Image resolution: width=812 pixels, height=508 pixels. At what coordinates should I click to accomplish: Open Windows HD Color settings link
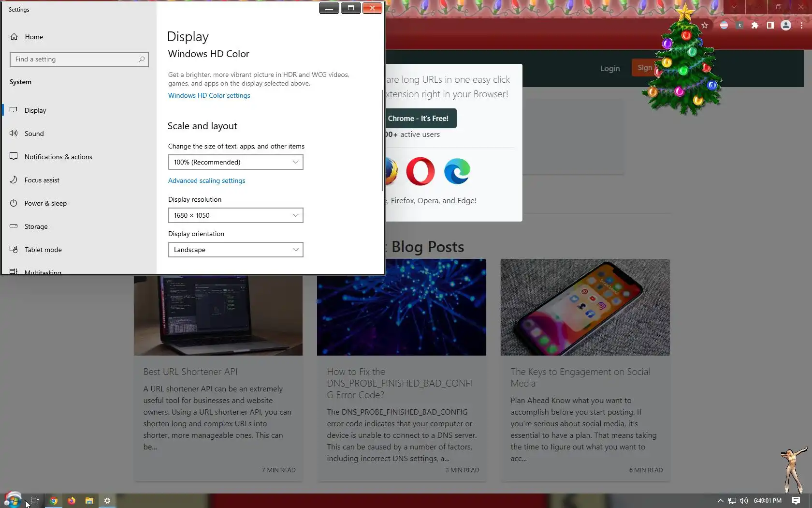209,95
